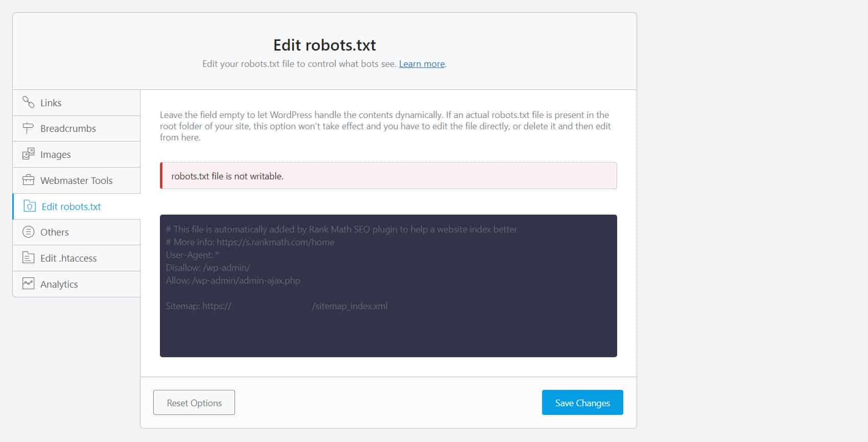The image size is (868, 442).
Task: Click the signpost icon next to Breadcrumbs
Action: 28,128
